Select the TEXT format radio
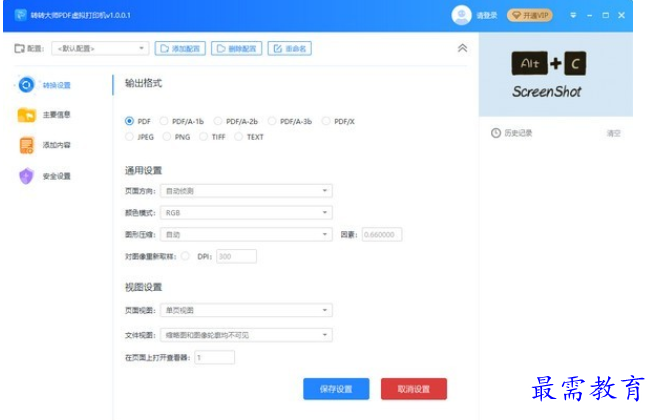Screen dimensions: 653x420 point(239,137)
